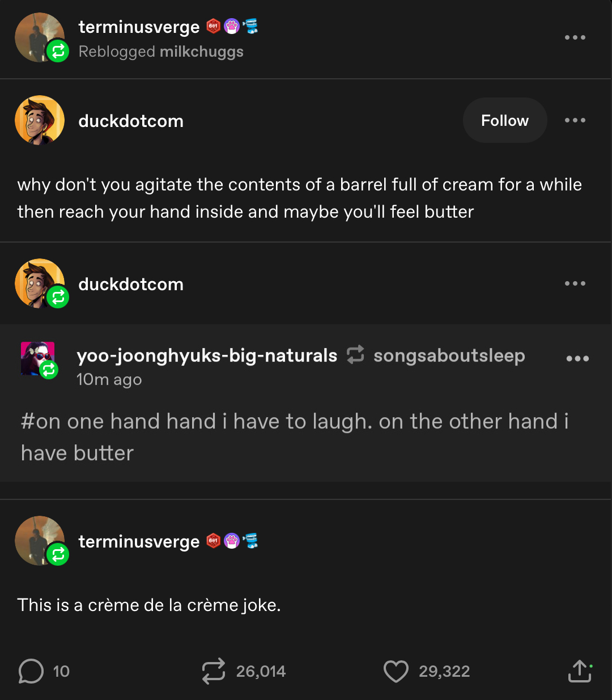Click the share upload icon
Viewport: 612px width, 700px height.
(x=579, y=671)
